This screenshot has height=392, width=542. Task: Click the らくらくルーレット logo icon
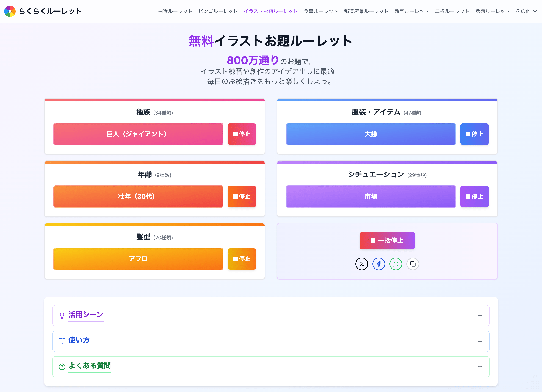click(x=10, y=11)
